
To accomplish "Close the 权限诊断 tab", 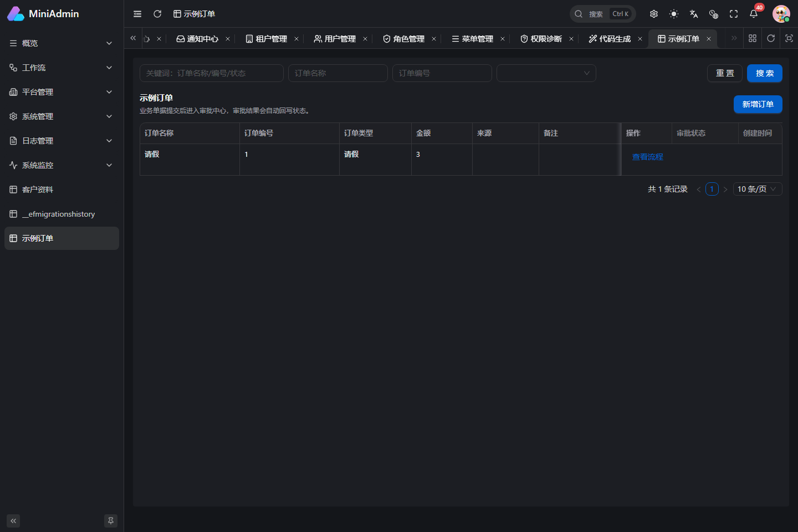I will (571, 39).
